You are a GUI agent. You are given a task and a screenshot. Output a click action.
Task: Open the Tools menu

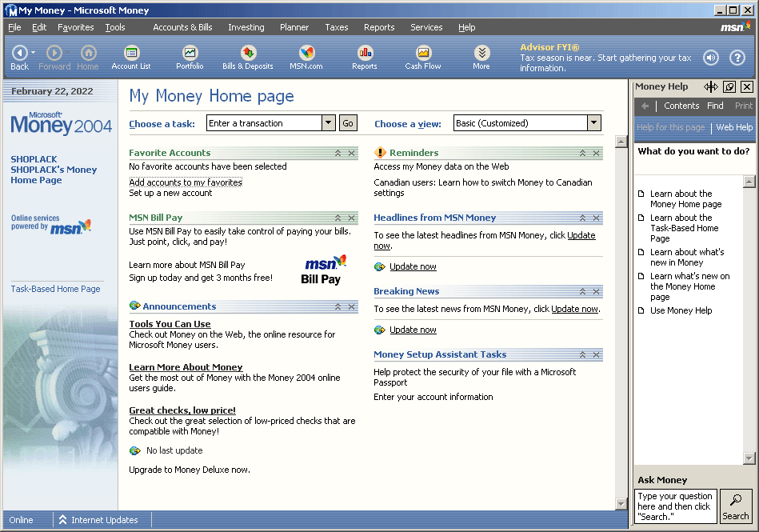(115, 27)
